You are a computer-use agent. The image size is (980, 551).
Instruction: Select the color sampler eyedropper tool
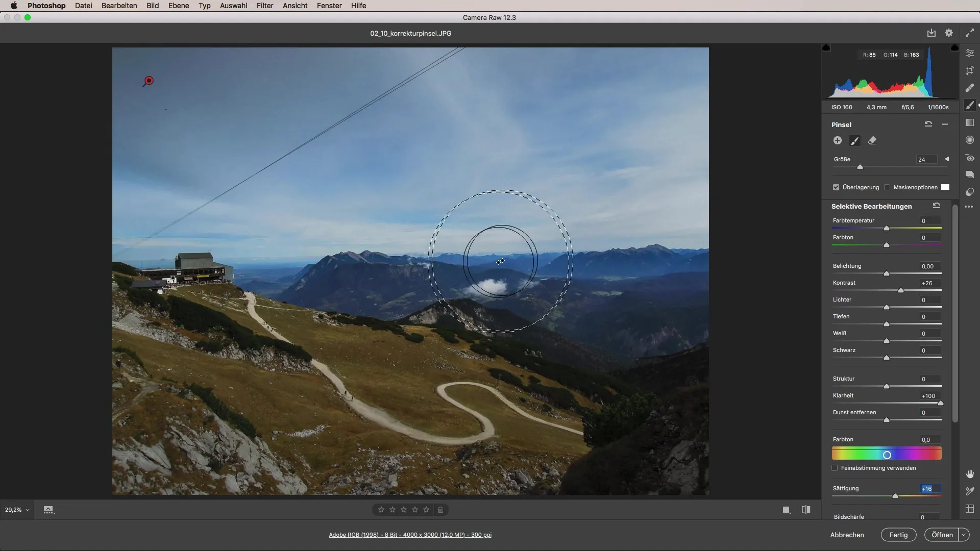tap(970, 491)
